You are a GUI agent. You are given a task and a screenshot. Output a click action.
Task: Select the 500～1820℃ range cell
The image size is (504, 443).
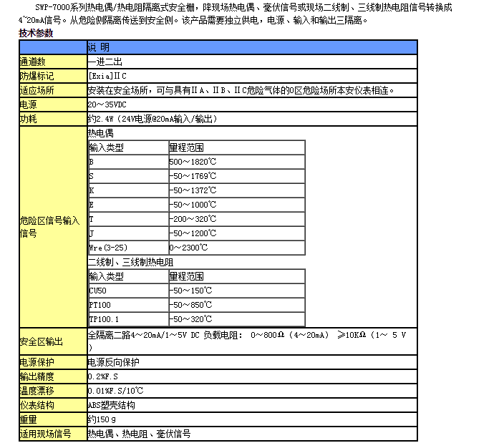(x=193, y=162)
